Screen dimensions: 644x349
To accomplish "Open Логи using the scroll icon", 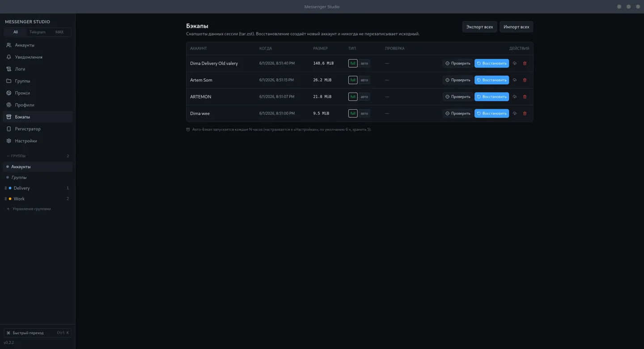I will tap(8, 69).
